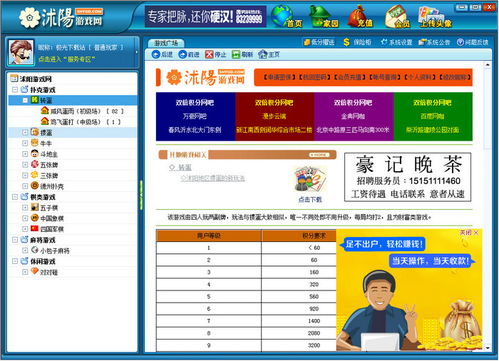Collapse the 扑克游戏 tree category
This screenshot has height=361, width=499.
15,90
